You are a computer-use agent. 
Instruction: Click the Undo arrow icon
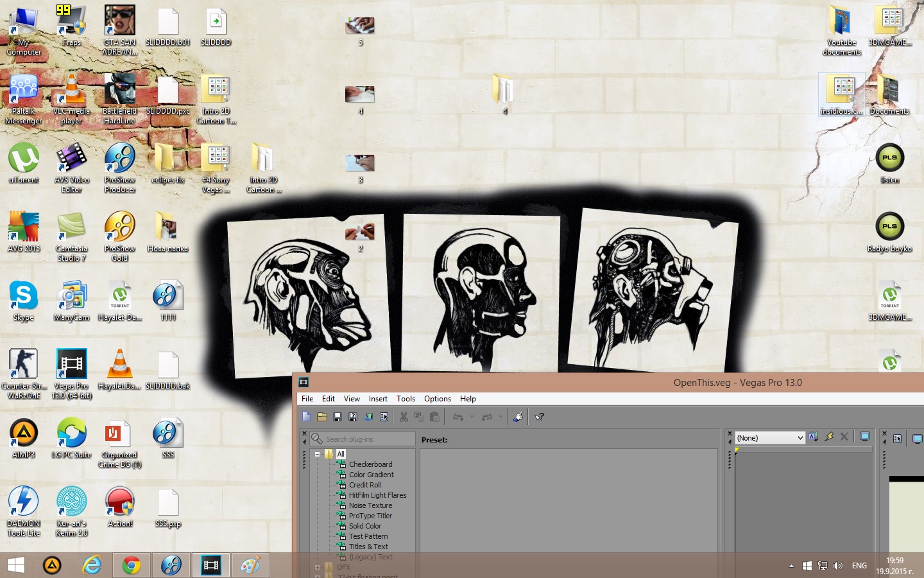458,417
